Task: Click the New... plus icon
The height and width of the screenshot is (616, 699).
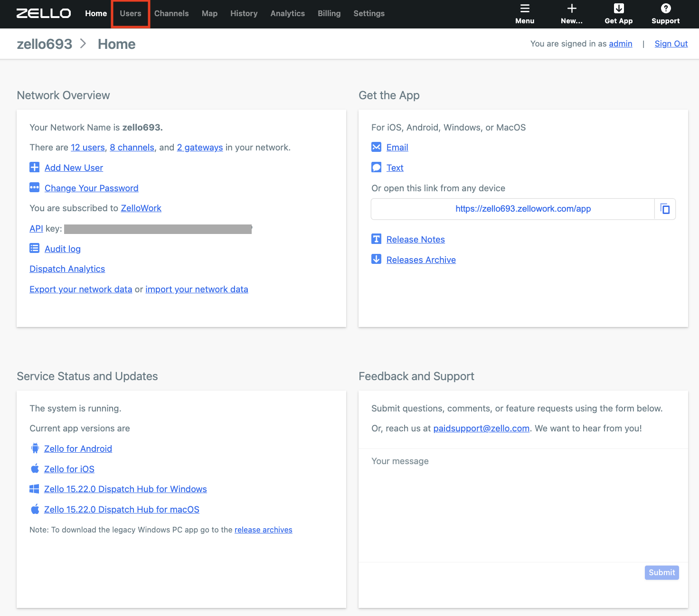Action: pyautogui.click(x=572, y=8)
